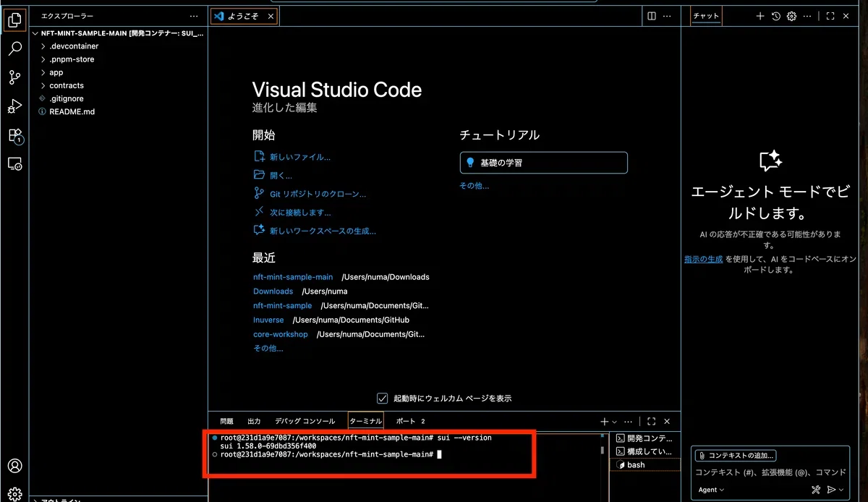Close the ようこそ tab
The image size is (868, 502).
click(x=271, y=16)
